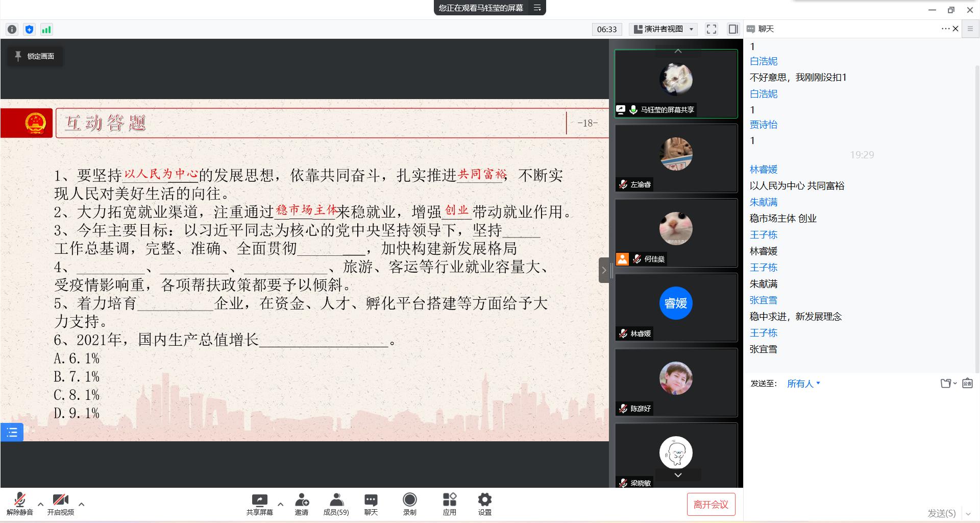Enter full screen mode
The image size is (980, 523).
tap(712, 29)
